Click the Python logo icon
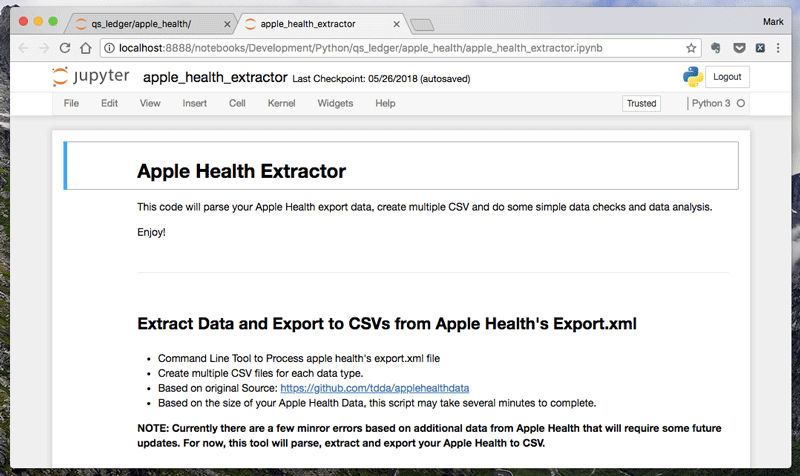800x476 pixels. pos(692,77)
